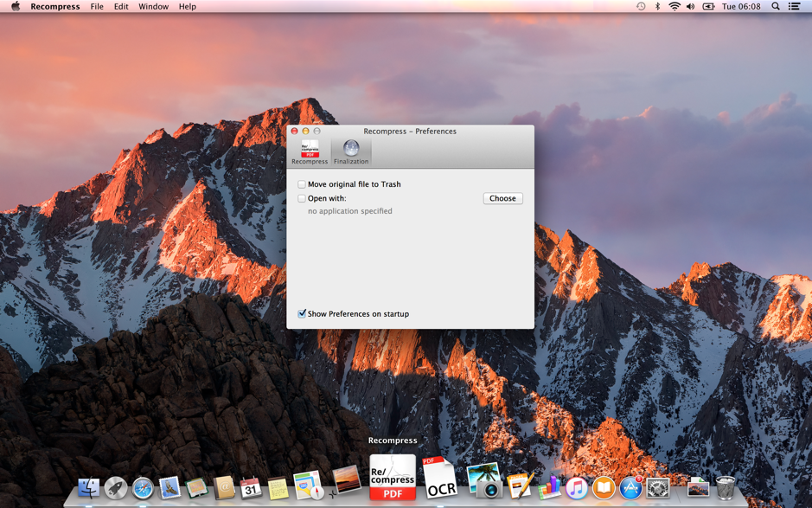Close the Preferences window

pyautogui.click(x=294, y=132)
